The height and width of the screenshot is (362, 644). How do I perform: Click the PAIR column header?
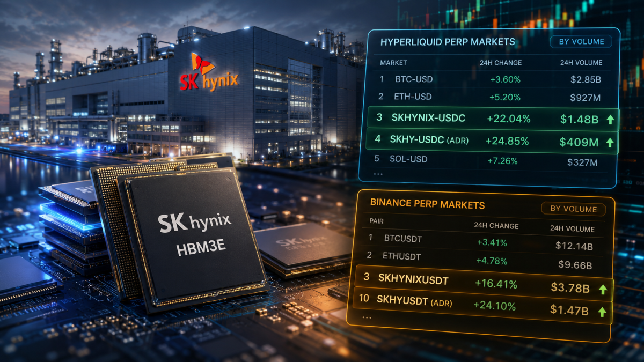377,221
